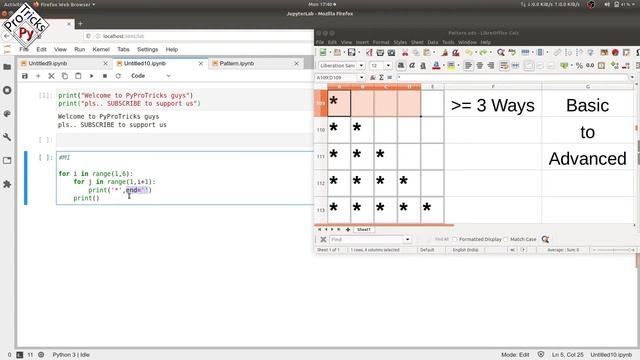Click Wrap Text in the Calc toolbar
Viewport: 640px width, 360px height.
[504, 65]
